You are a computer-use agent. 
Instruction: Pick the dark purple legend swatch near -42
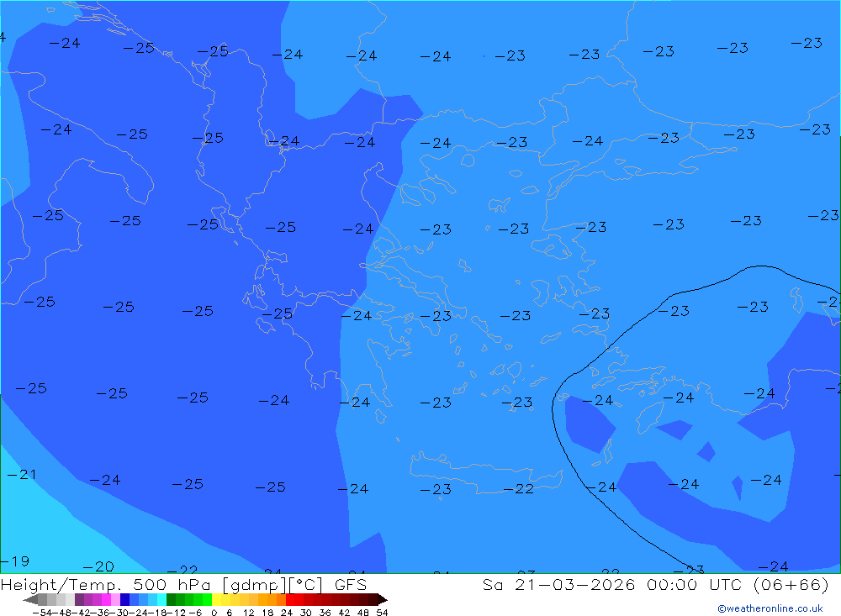79,600
